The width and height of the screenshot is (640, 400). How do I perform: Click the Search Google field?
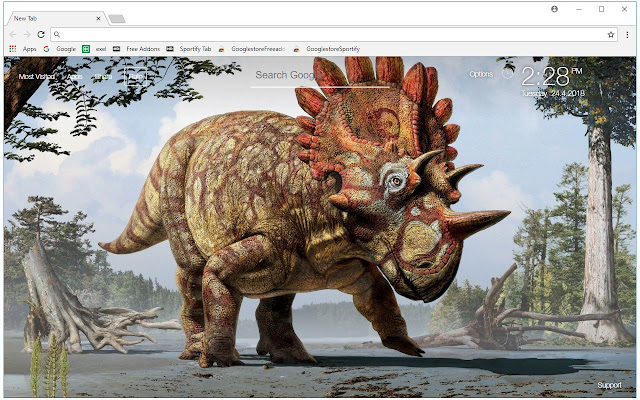[x=320, y=76]
